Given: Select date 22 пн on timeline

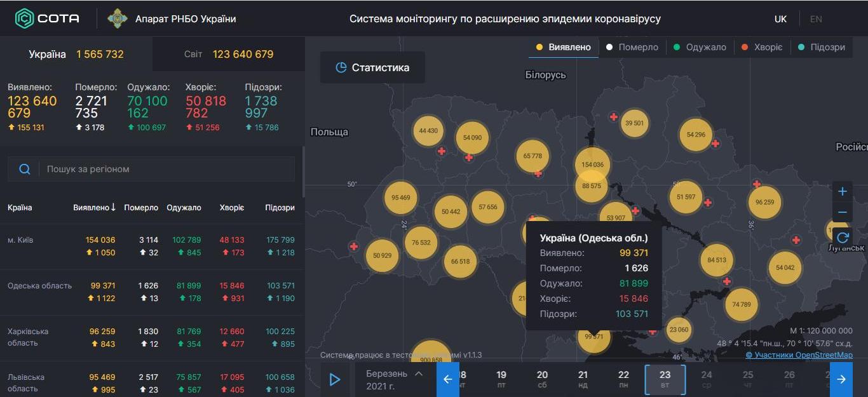Looking at the screenshot, I should pyautogui.click(x=624, y=379).
